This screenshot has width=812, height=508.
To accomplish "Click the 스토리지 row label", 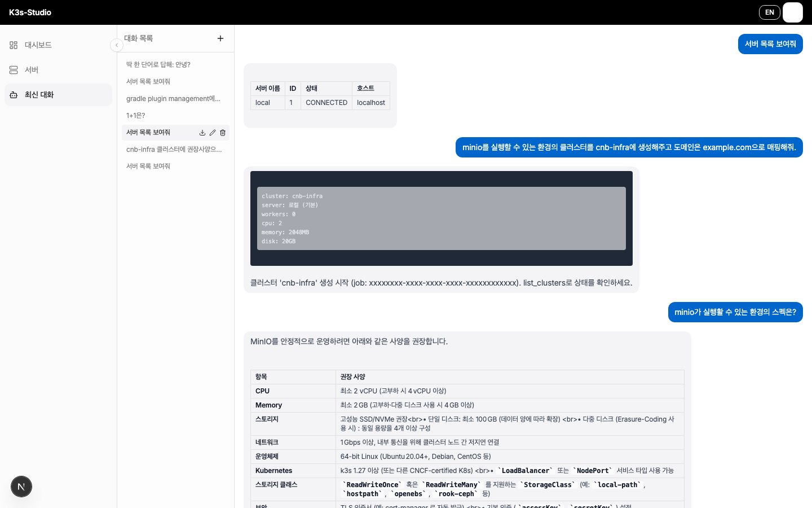I will pyautogui.click(x=293, y=424).
